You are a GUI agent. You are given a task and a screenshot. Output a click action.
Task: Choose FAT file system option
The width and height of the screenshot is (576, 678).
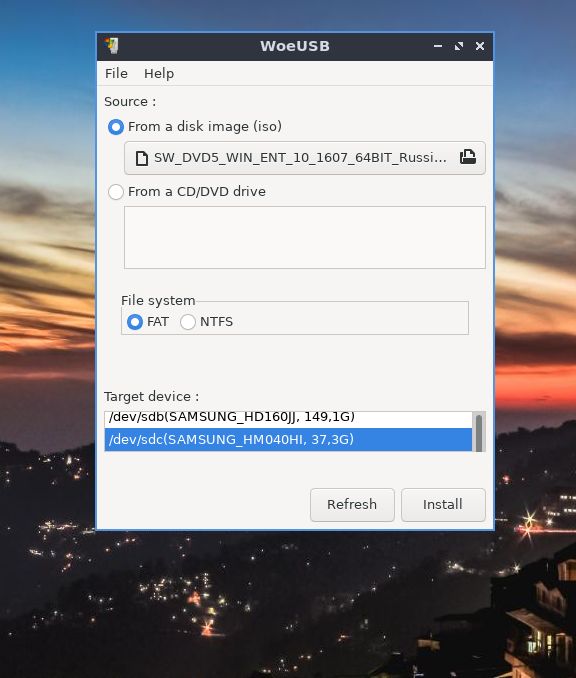(x=134, y=322)
